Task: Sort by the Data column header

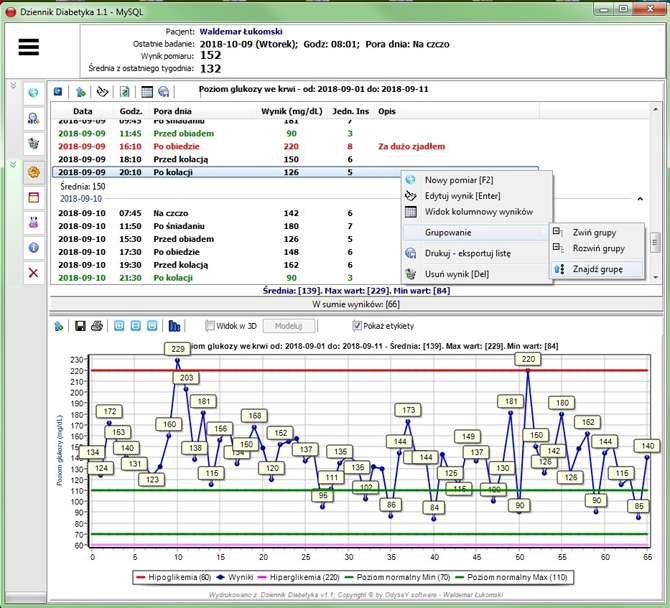Action: (82, 111)
